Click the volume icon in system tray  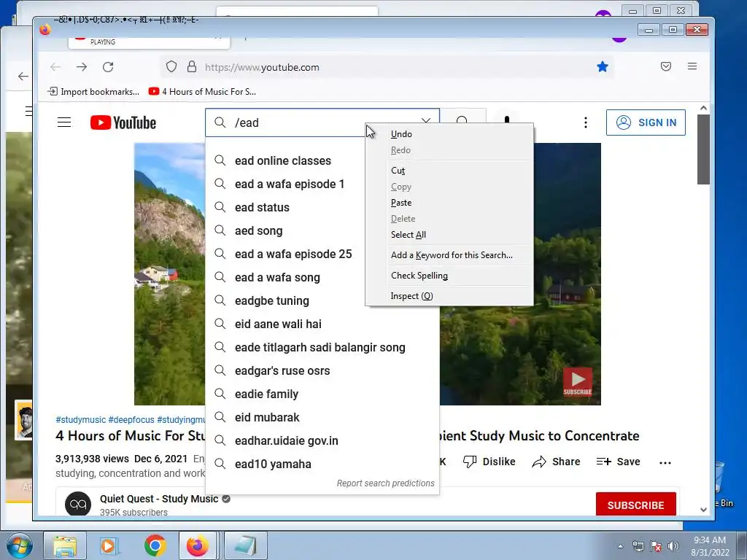[x=673, y=546]
